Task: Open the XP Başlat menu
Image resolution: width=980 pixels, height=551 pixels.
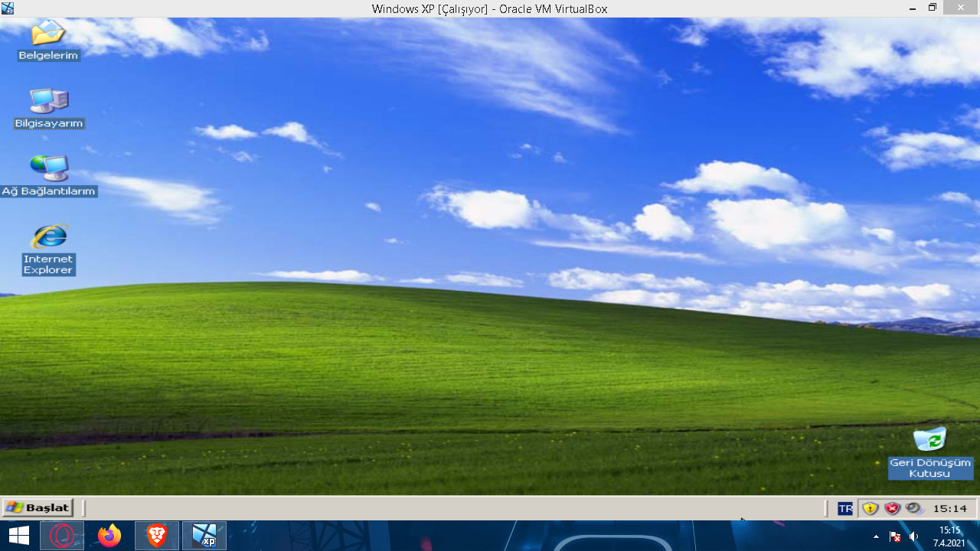Action: point(38,507)
